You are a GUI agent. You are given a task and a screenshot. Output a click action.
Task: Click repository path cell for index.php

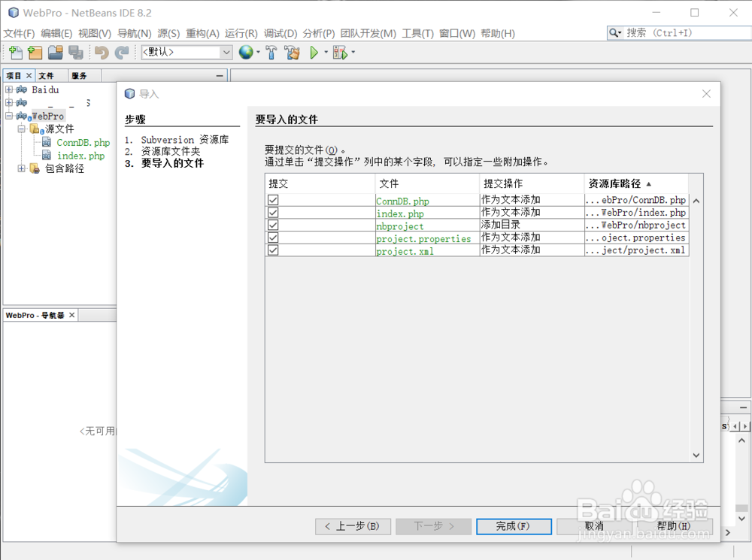(x=636, y=213)
